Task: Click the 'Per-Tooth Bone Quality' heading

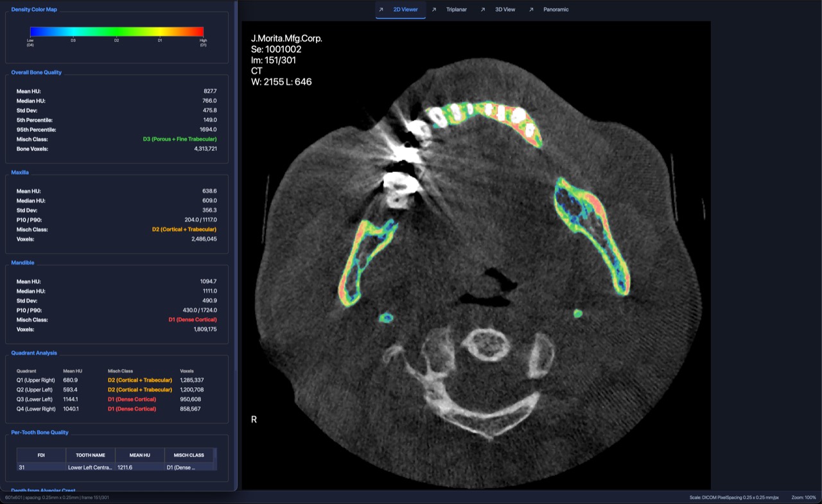Action: (40, 433)
